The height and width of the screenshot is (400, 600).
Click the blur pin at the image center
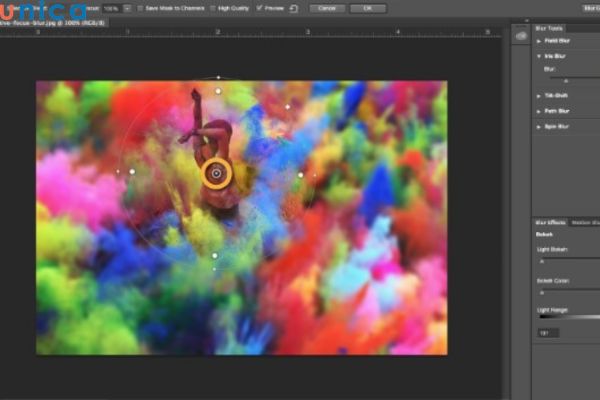coord(216,173)
